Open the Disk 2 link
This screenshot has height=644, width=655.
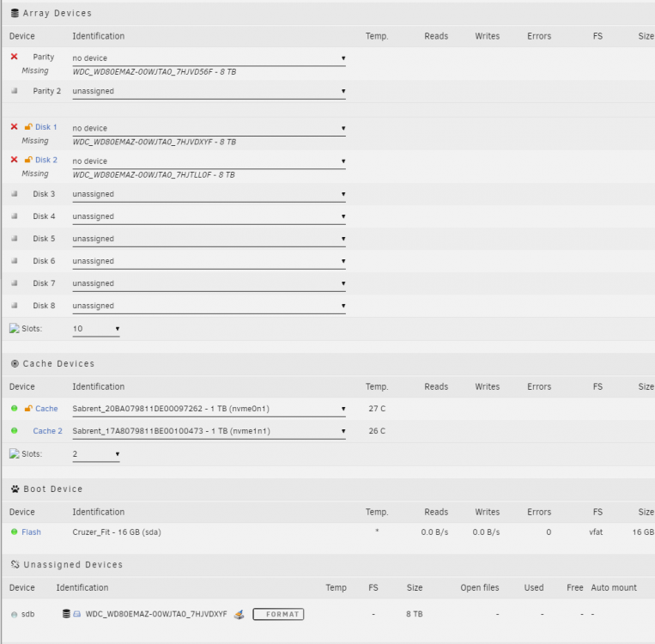click(x=46, y=160)
